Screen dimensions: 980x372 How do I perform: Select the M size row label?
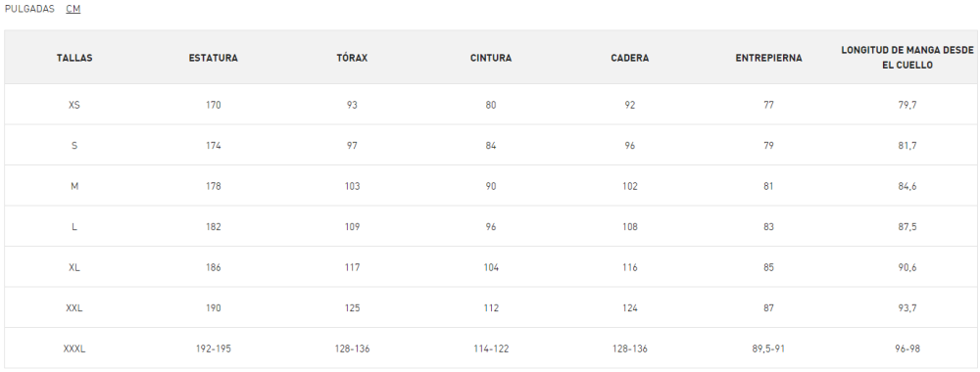tap(74, 186)
